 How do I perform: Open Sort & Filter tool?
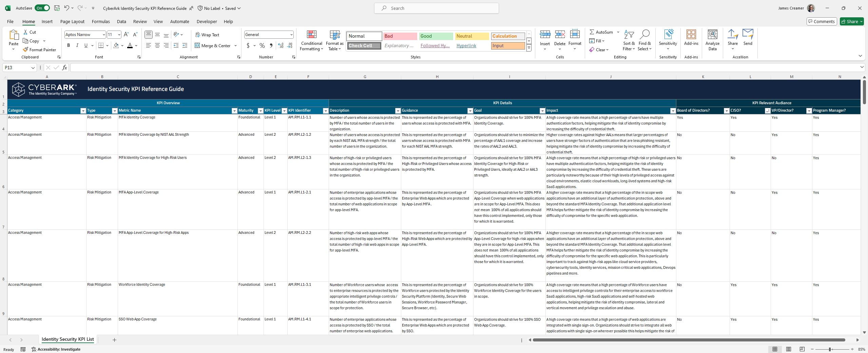pos(629,41)
